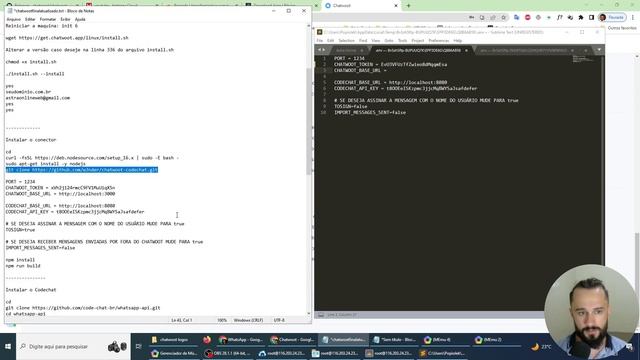Open Sublime Text's tab list dropdown arrow

coord(599,50)
